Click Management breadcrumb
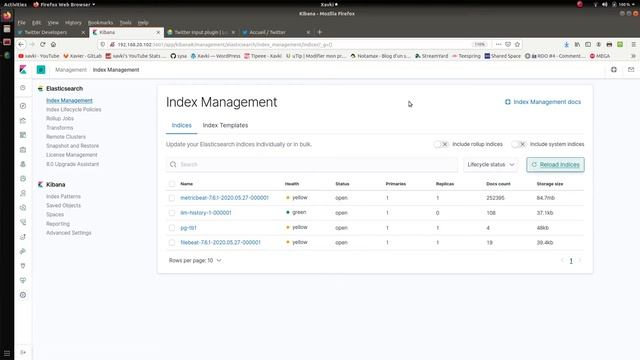 click(x=71, y=70)
